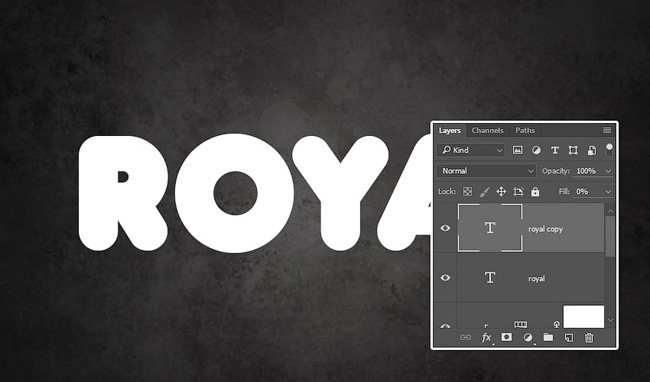Expand the Opacity slider arrow

coord(608,171)
